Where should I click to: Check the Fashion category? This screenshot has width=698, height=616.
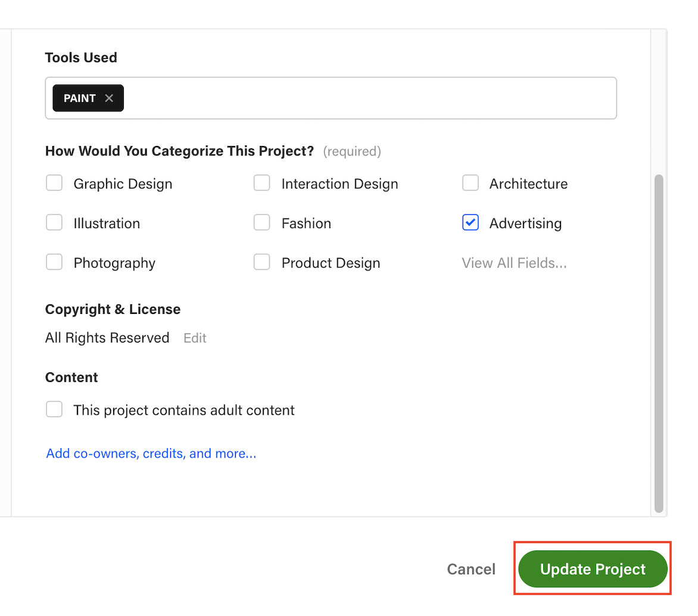pos(262,222)
